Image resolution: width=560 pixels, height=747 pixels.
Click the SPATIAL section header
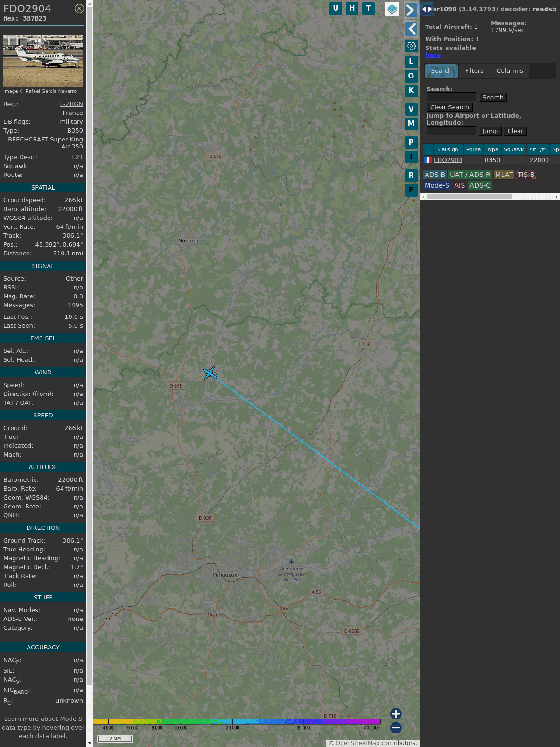43,188
